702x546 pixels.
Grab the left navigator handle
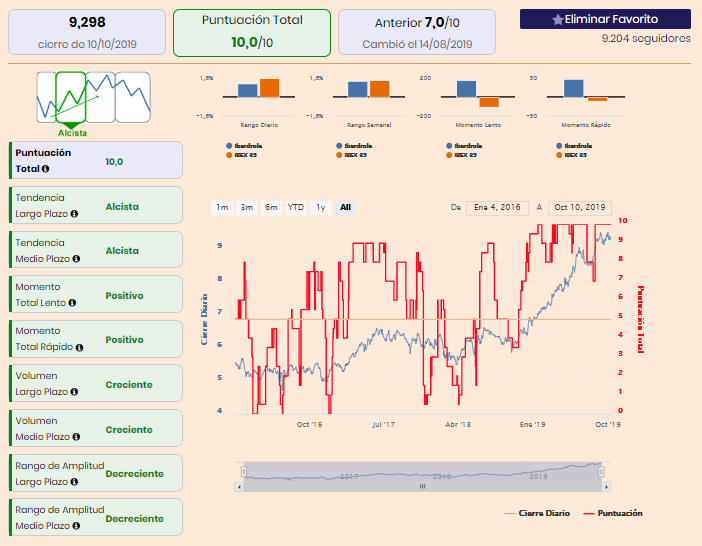[244, 472]
